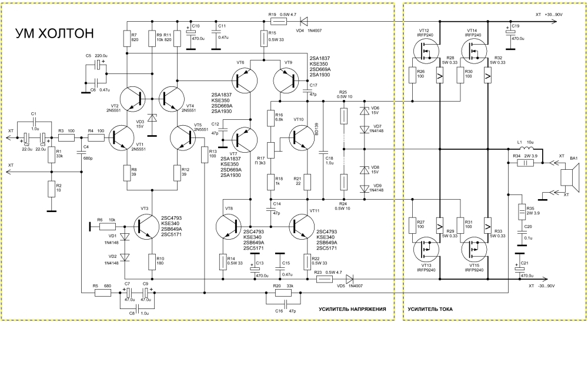Click the УМ ХОЛТОН title text
588x376 pixels.
coord(54,33)
